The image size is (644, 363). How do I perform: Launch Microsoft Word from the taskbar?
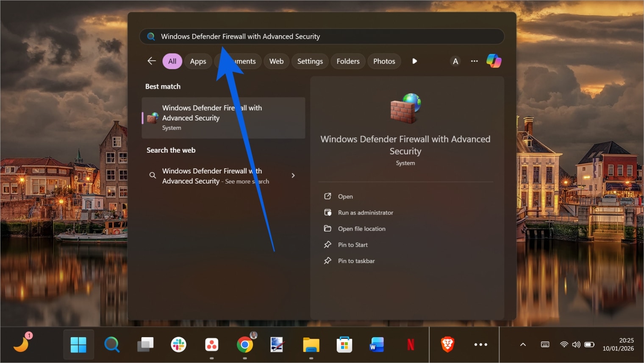point(377,344)
